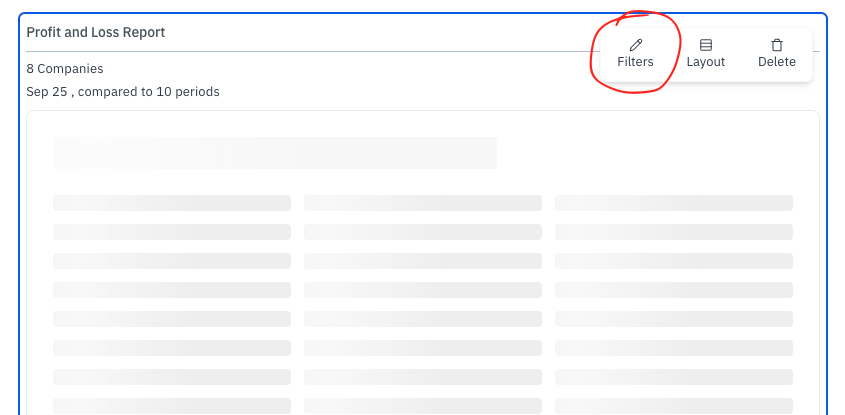845x415 pixels.
Task: Choose the Delete text label
Action: point(777,62)
